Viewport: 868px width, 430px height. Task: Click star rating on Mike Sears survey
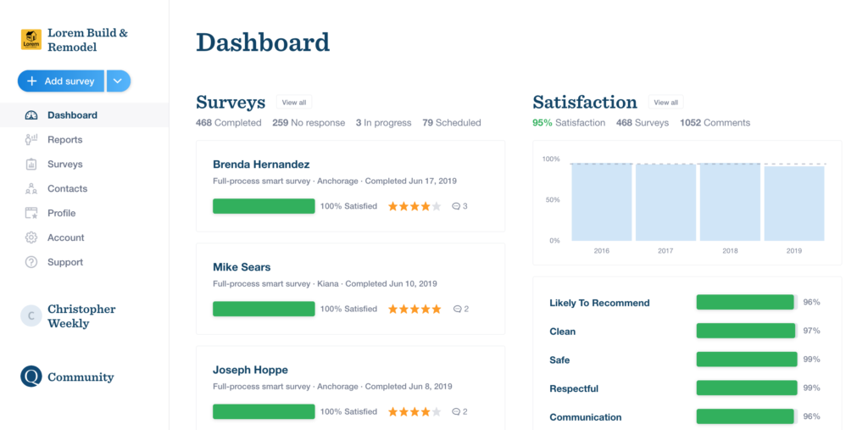click(415, 310)
